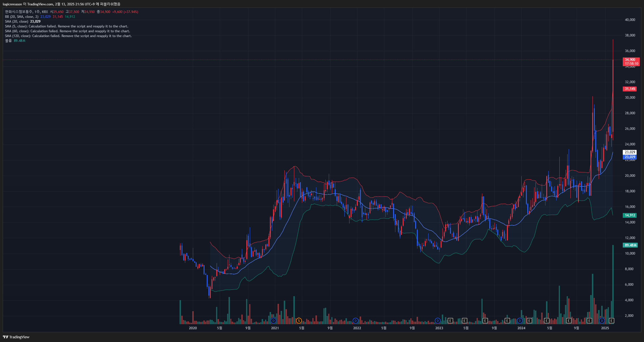Click the SMA (120, close) error legend line

click(x=68, y=36)
